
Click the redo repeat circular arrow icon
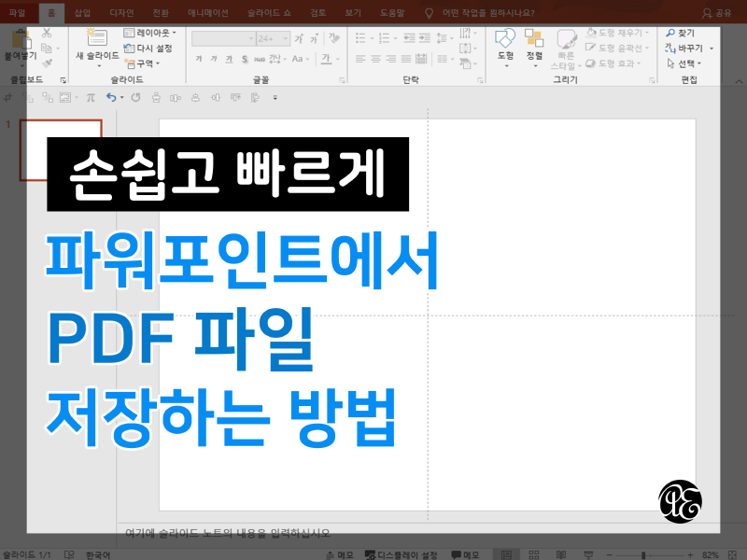click(135, 98)
